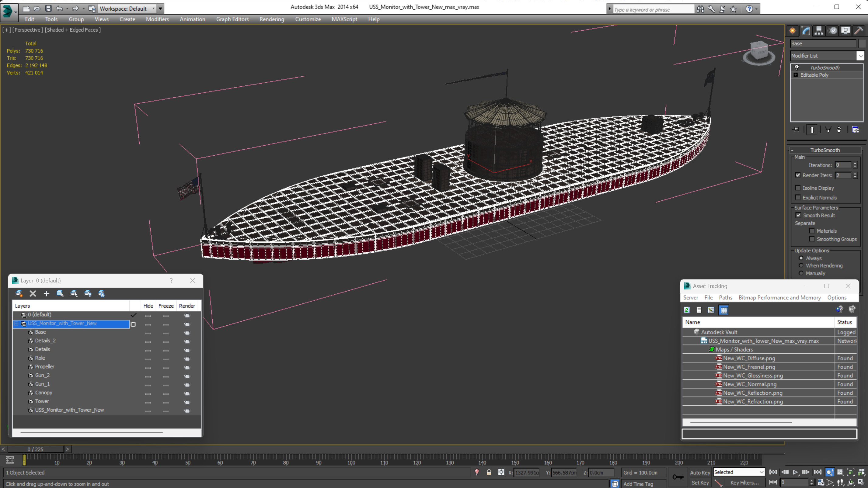Open the Hierarchy command panel tab

(x=819, y=31)
